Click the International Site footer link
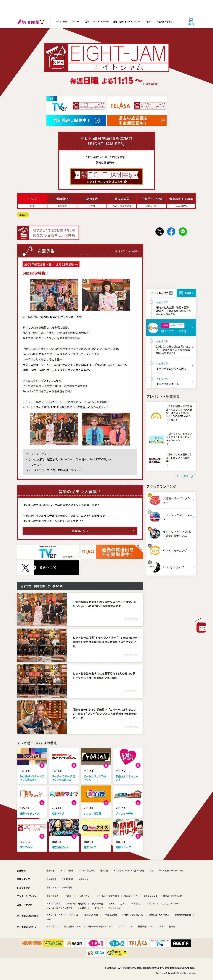Image resolution: width=213 pixels, height=980 pixels. [x=183, y=915]
